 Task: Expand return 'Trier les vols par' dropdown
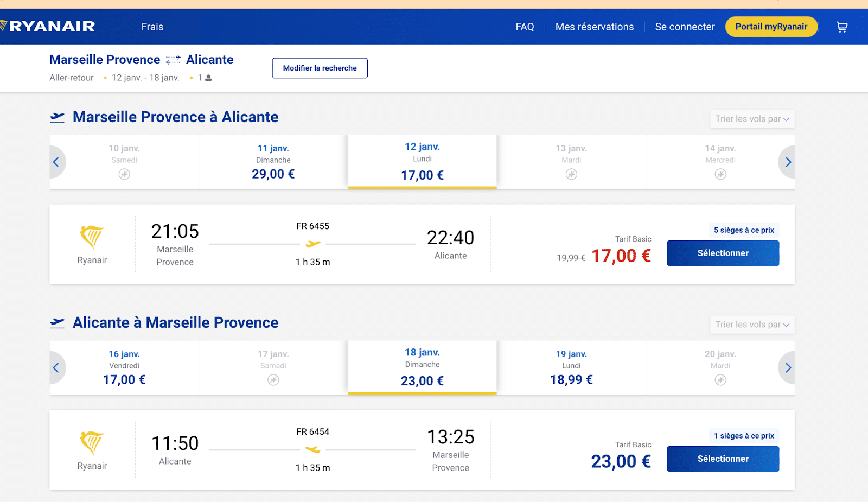pos(752,325)
